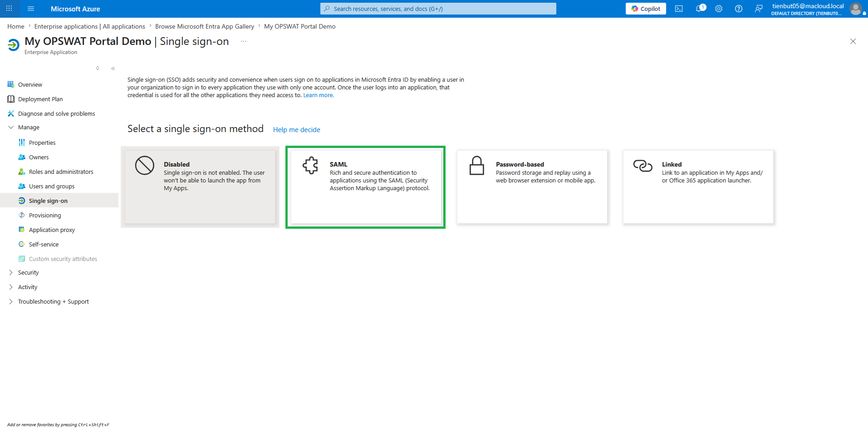Go to Enterprise applications breadcrumb
This screenshot has height=428, width=868.
[90, 26]
